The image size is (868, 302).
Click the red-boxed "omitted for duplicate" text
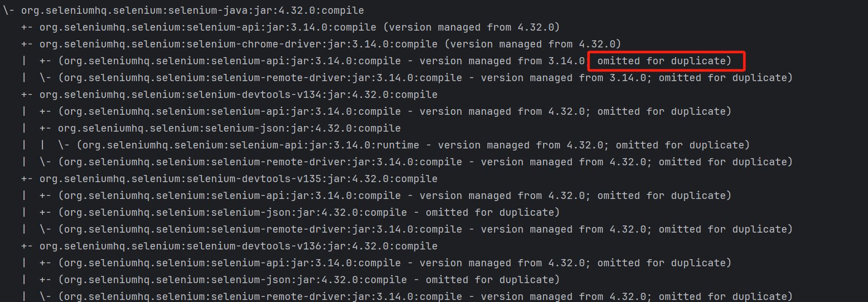[x=664, y=61]
